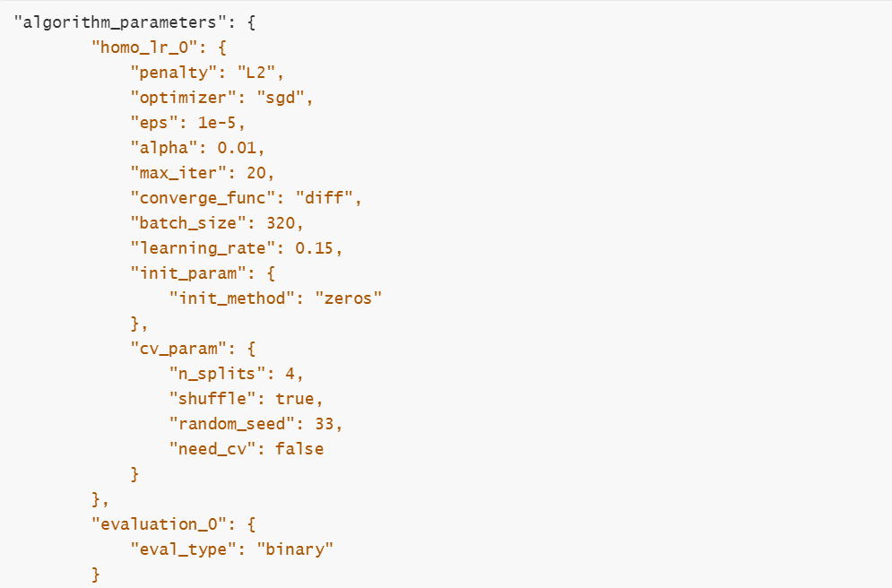892x588 pixels.
Task: Click the max_iter value 20
Action: point(256,173)
